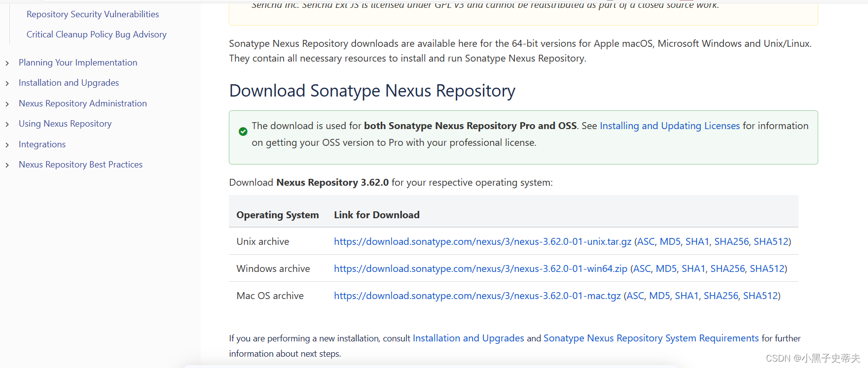Download the mac.tgz archive link
This screenshot has height=368, width=868.
477,296
